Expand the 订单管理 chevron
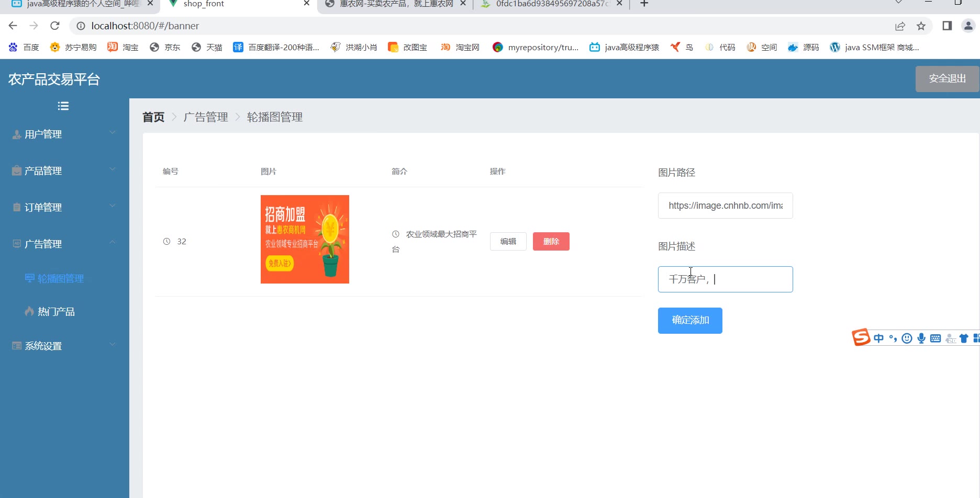The height and width of the screenshot is (498, 980). click(x=112, y=206)
